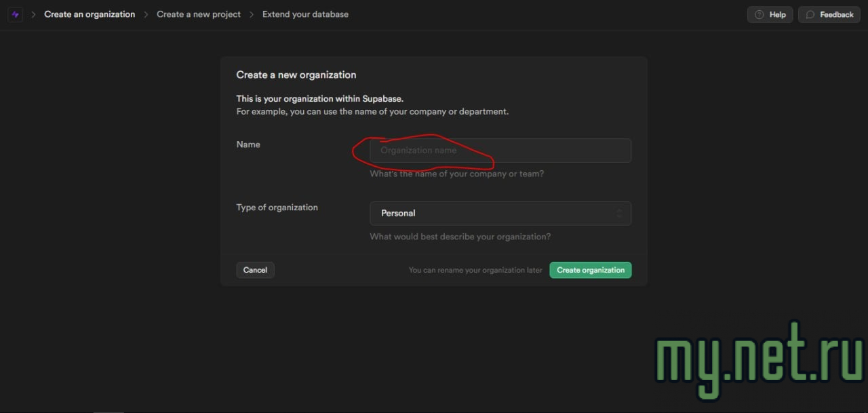Screen dimensions: 868x413
Task: Focus the Organization name input field
Action: coord(500,151)
